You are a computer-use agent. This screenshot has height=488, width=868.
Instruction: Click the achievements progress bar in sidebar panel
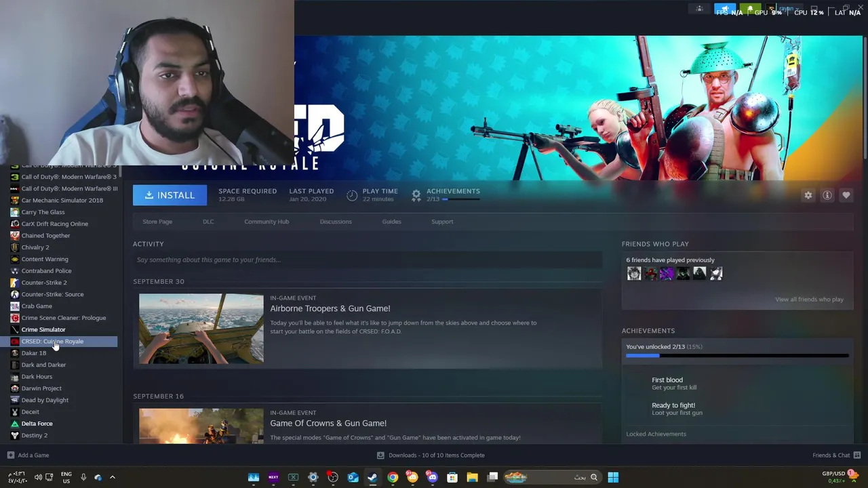(x=737, y=355)
